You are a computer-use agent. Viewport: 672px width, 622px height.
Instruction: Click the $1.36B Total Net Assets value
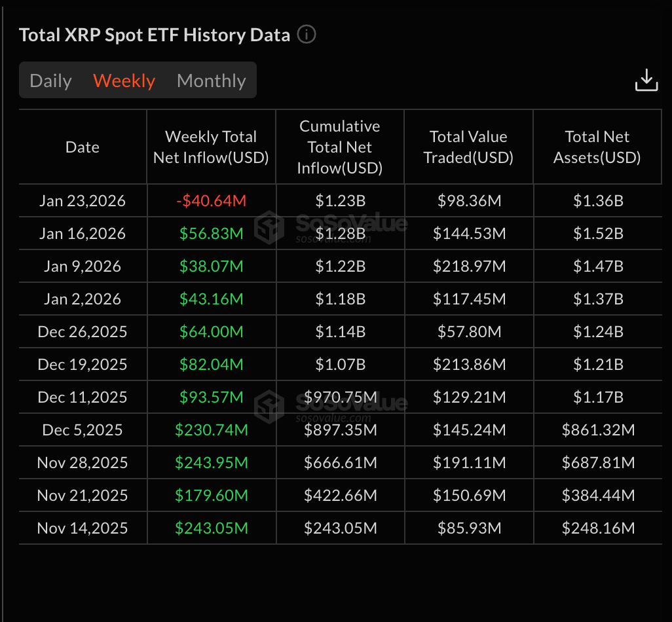coord(597,200)
